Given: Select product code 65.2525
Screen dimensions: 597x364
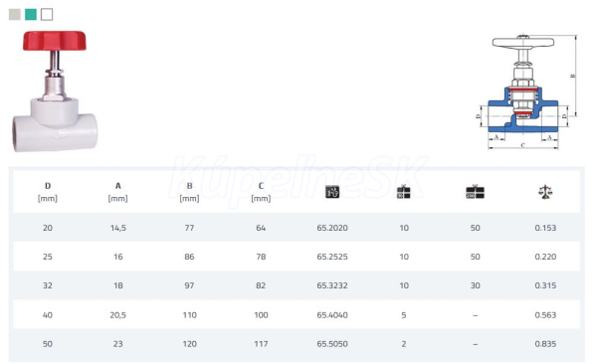Looking at the screenshot, I should click(x=332, y=257).
